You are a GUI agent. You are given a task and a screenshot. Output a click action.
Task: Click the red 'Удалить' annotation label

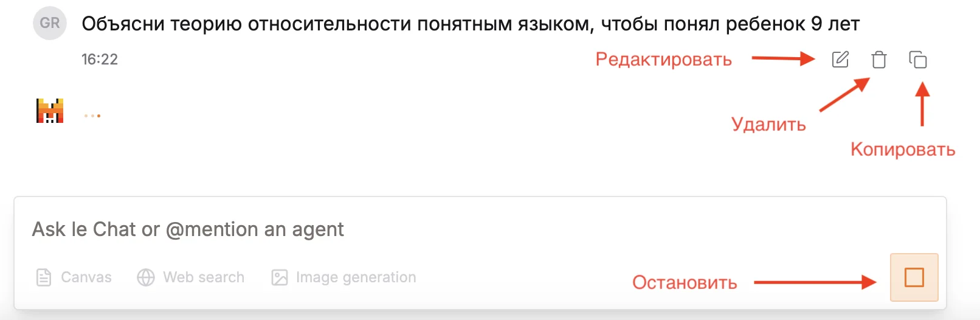click(x=768, y=125)
